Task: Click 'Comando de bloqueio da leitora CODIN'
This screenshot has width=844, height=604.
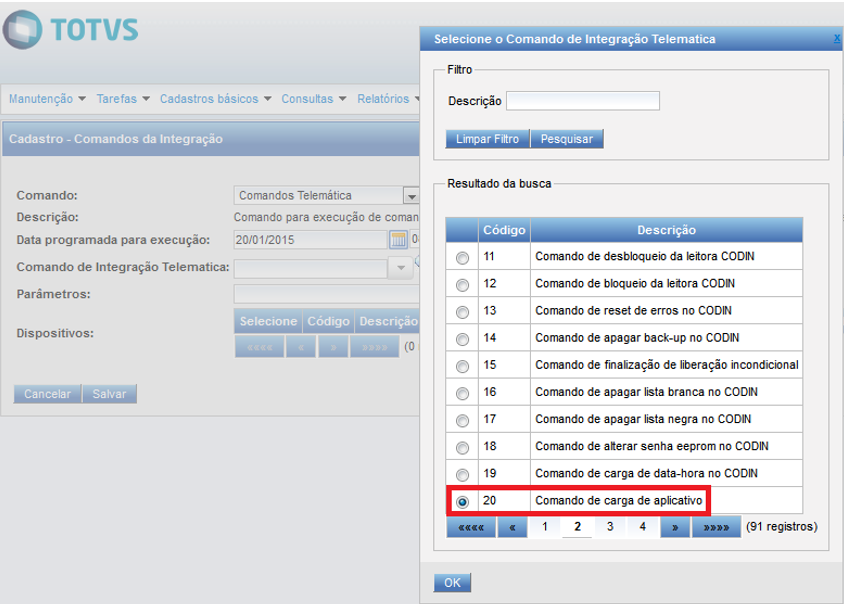Action: click(635, 283)
